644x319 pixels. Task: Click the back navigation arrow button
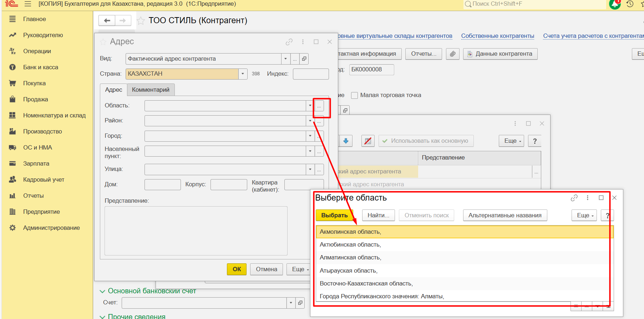tap(107, 21)
